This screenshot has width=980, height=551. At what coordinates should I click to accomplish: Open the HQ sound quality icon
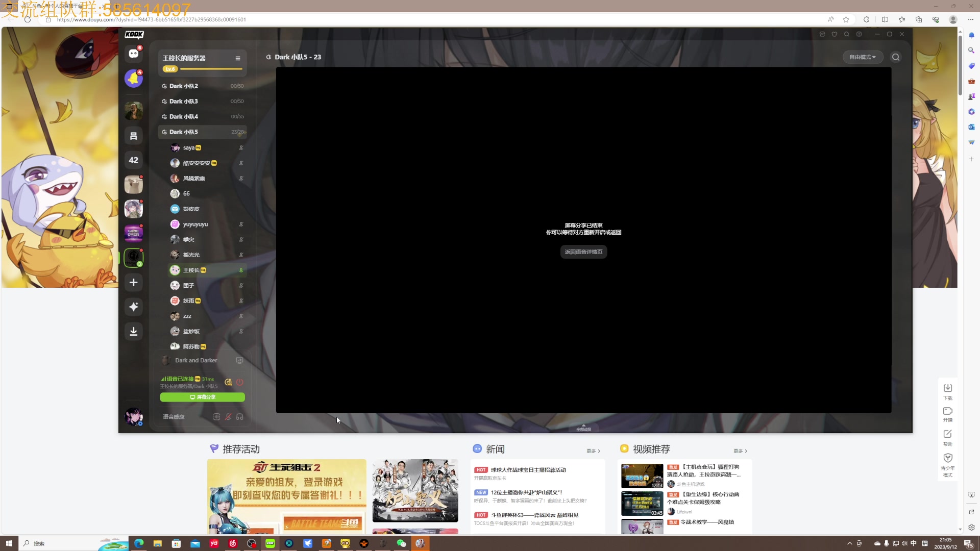click(x=228, y=382)
